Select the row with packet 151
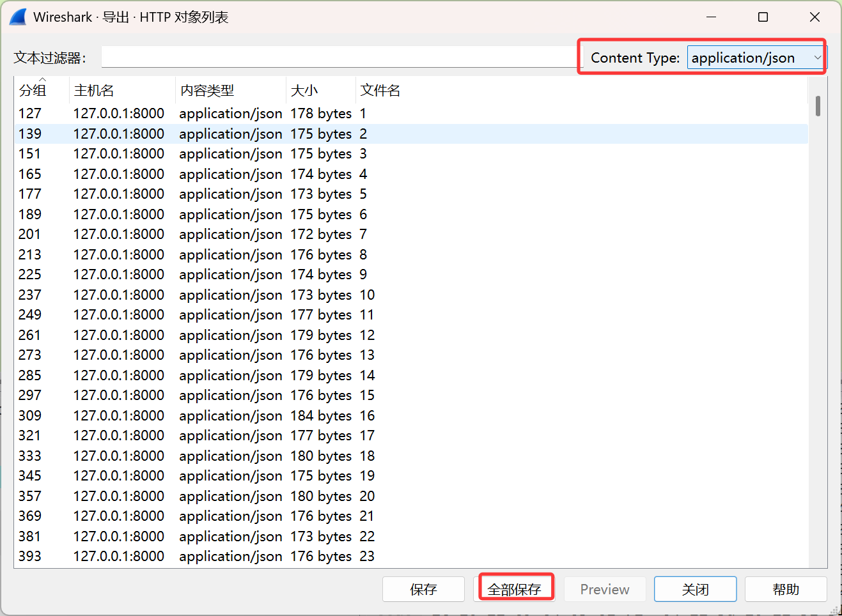This screenshot has width=842, height=616. click(411, 154)
